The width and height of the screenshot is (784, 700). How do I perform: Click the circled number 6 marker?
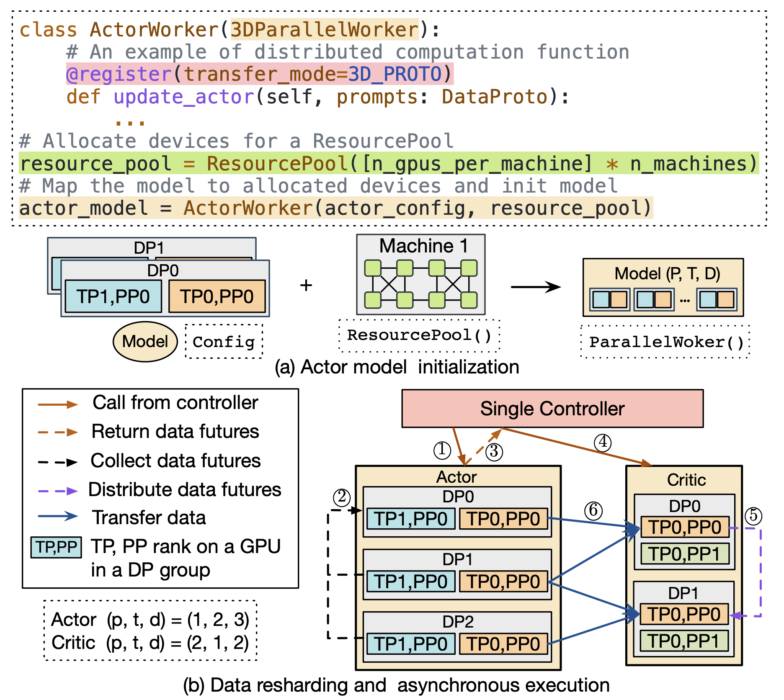tap(593, 510)
